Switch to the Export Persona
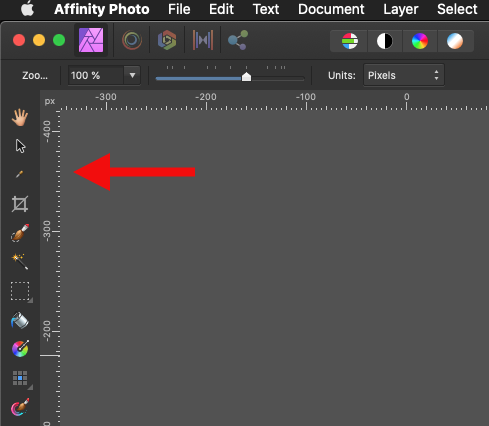Viewport: 489px width, 426px height. 238,40
